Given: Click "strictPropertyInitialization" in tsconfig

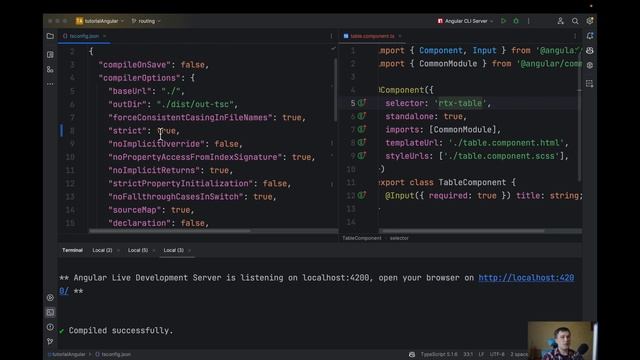Looking at the screenshot, I should click(x=180, y=183).
